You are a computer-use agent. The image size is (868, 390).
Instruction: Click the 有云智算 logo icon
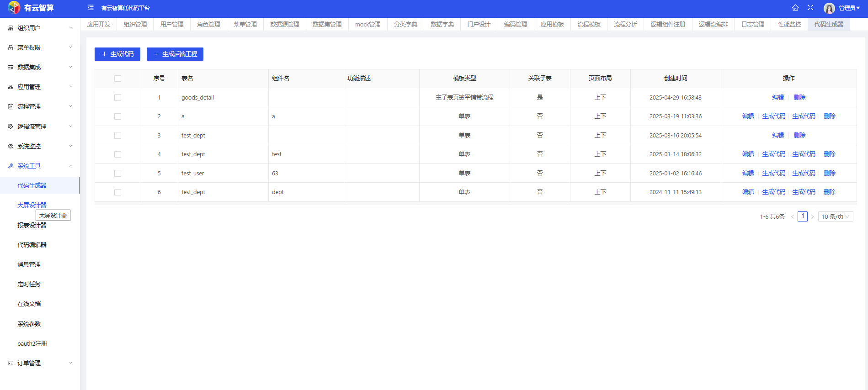click(14, 8)
